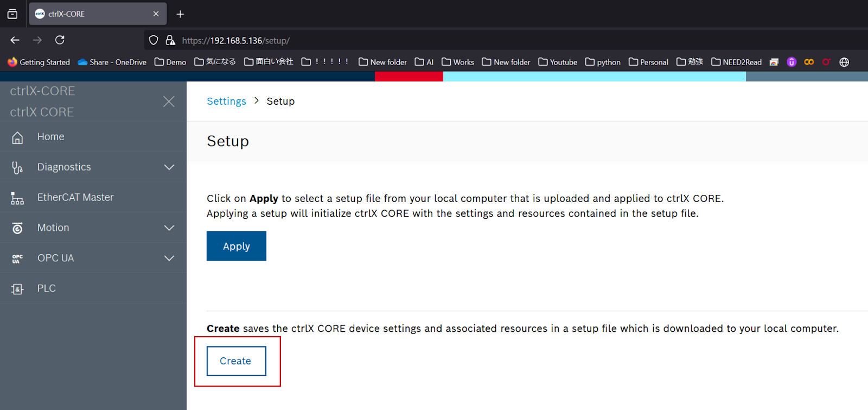The width and height of the screenshot is (868, 410).
Task: Click the ctrlX-CORE title in sidebar header
Action: tap(42, 91)
